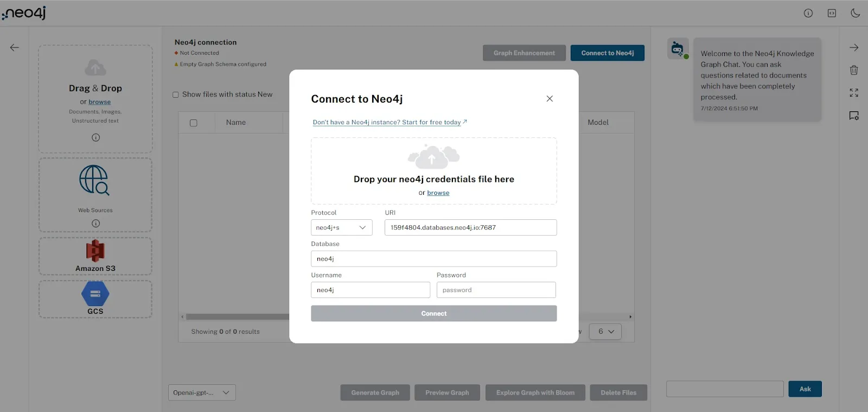Collapse left sources panel with back arrow
The image size is (868, 412).
click(15, 47)
